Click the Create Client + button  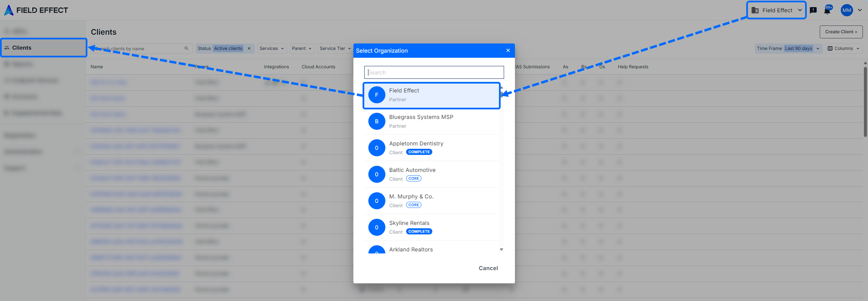coord(841,32)
